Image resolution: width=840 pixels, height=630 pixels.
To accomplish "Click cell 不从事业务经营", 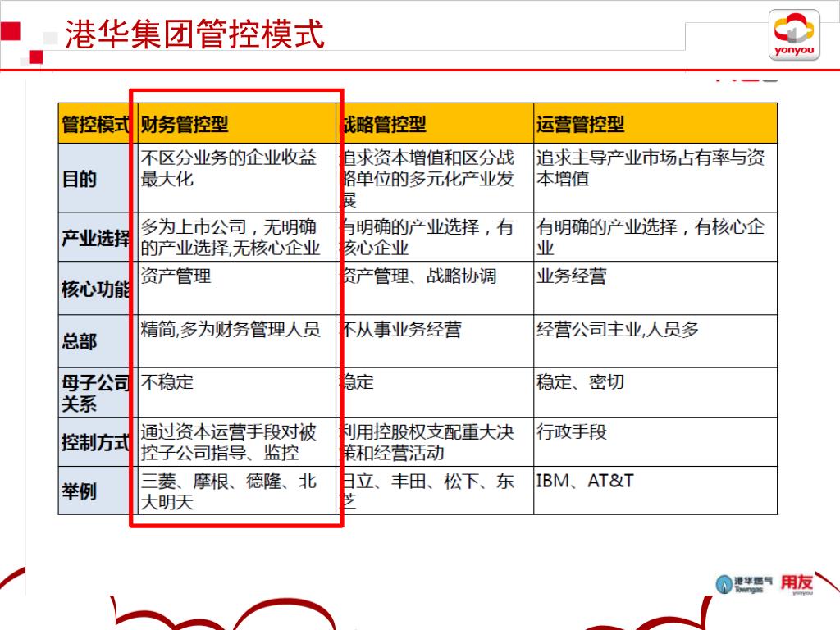I will [x=435, y=340].
